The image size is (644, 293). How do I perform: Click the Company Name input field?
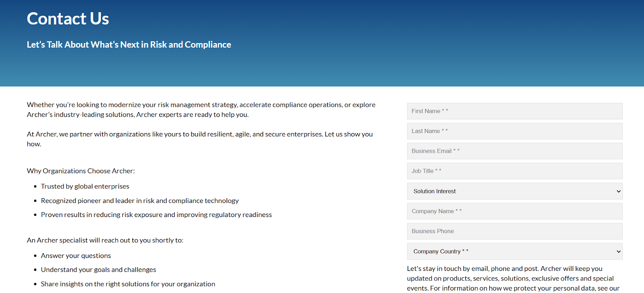click(x=514, y=211)
